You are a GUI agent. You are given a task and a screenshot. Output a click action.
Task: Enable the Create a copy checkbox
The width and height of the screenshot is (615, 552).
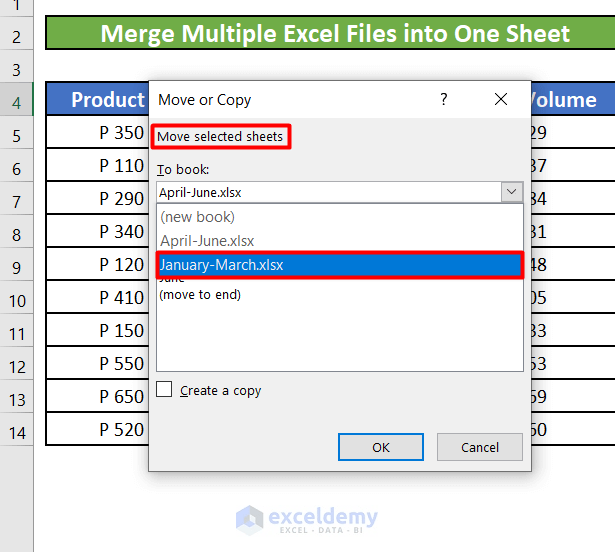[x=164, y=390]
